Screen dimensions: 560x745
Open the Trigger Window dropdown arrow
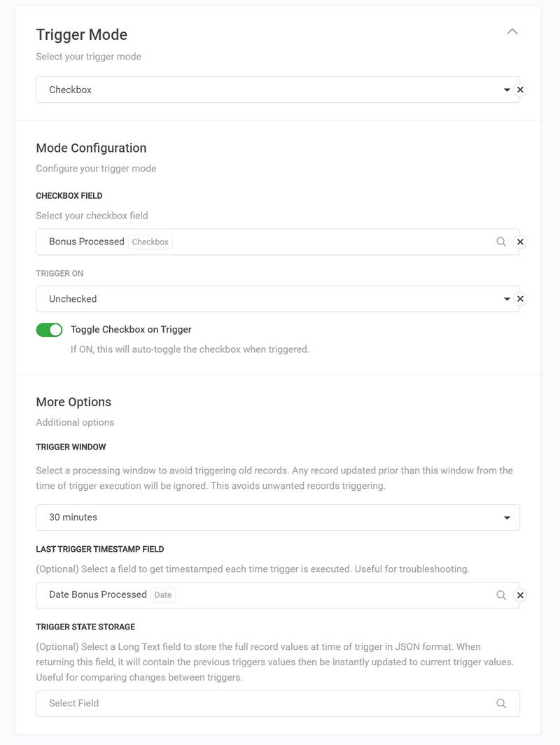507,517
